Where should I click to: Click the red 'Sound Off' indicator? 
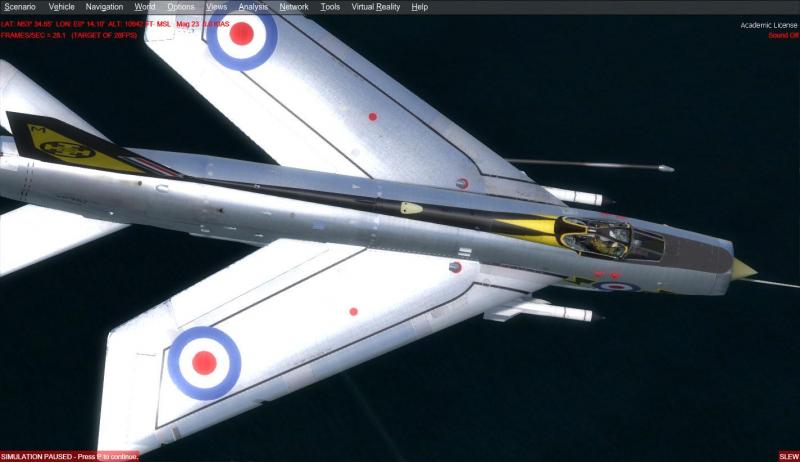click(x=783, y=35)
